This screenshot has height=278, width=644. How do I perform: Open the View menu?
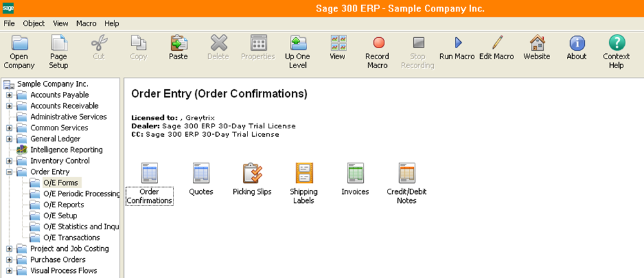(x=61, y=23)
